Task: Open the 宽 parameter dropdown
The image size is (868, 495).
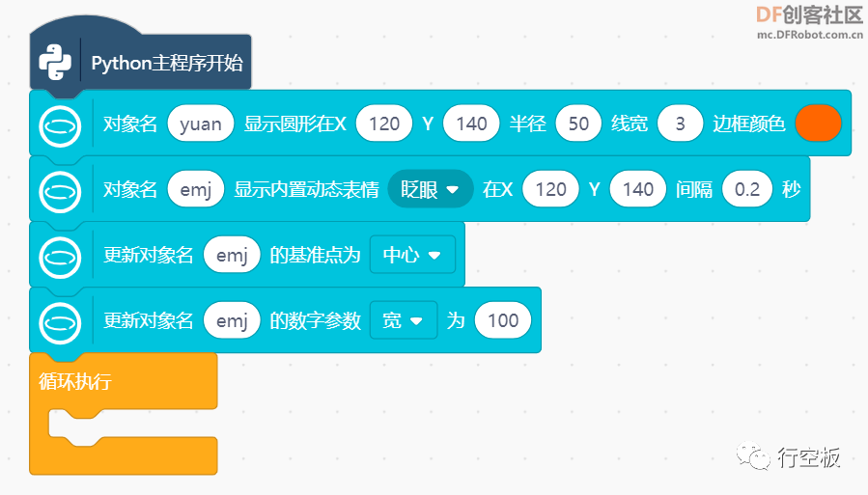Action: tap(403, 320)
